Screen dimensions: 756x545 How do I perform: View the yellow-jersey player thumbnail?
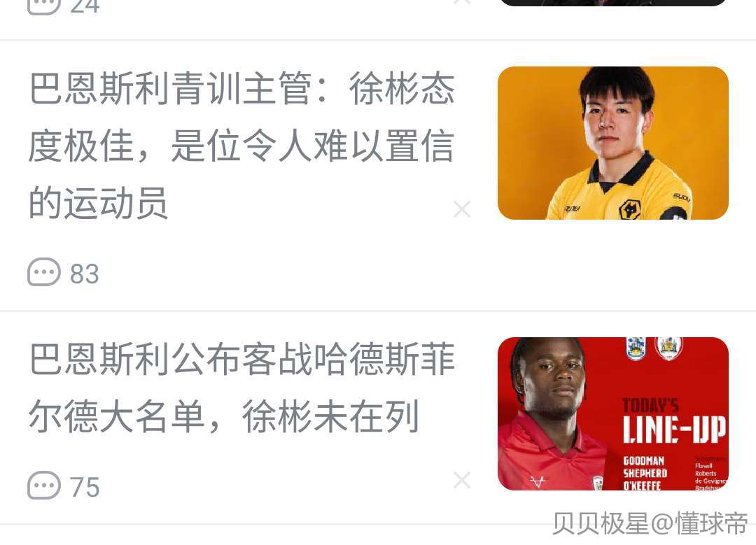(612, 143)
